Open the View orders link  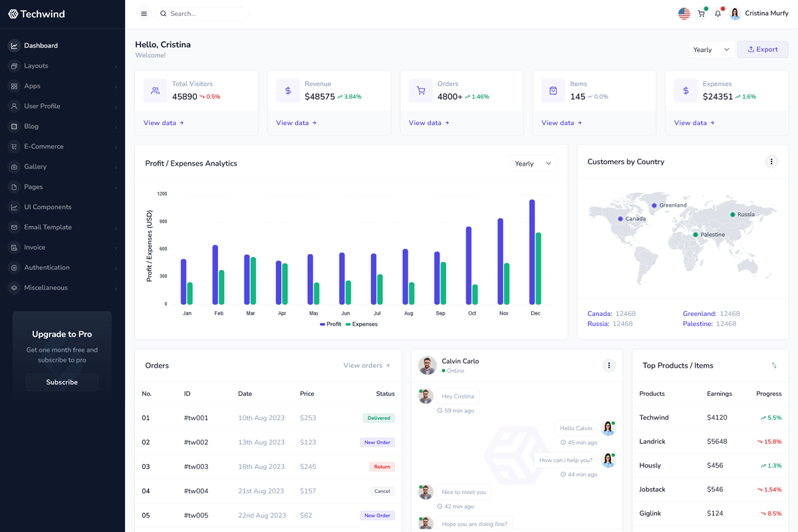(x=366, y=365)
